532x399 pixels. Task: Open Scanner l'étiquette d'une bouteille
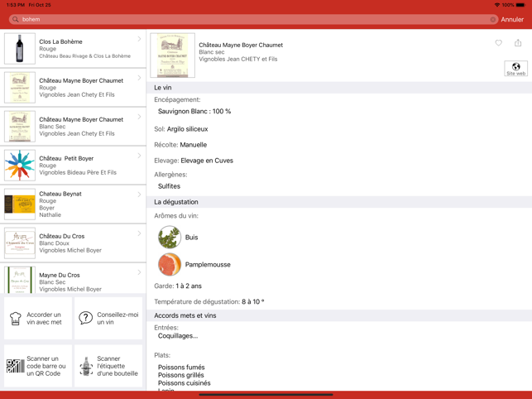[x=108, y=366]
